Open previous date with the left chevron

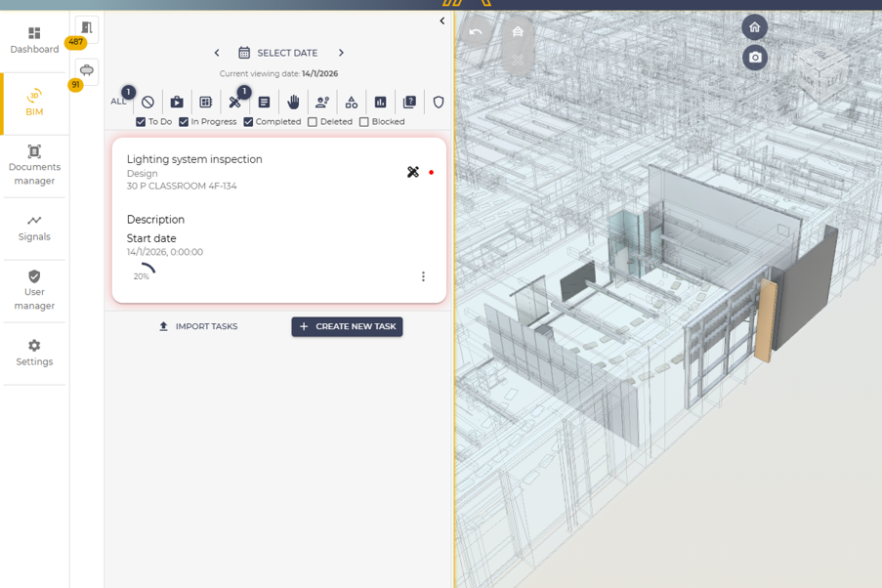[217, 53]
